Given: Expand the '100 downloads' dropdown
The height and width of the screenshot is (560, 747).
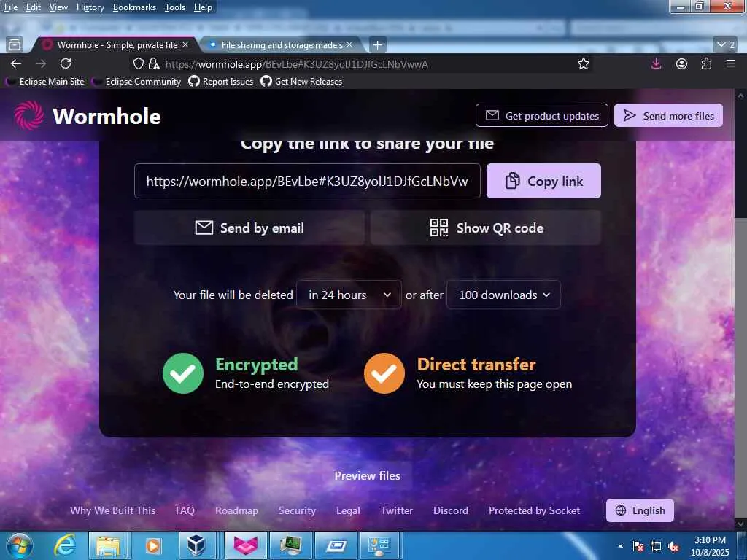Looking at the screenshot, I should 503,295.
